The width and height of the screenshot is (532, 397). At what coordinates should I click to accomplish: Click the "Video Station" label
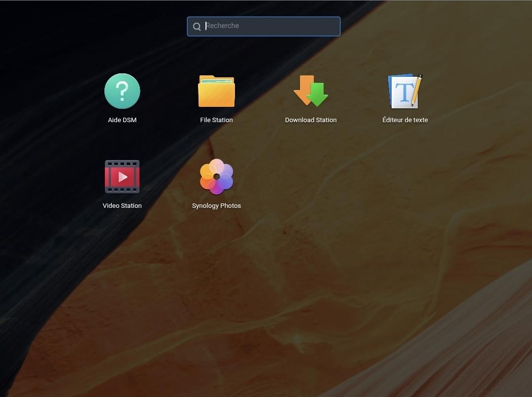point(122,205)
